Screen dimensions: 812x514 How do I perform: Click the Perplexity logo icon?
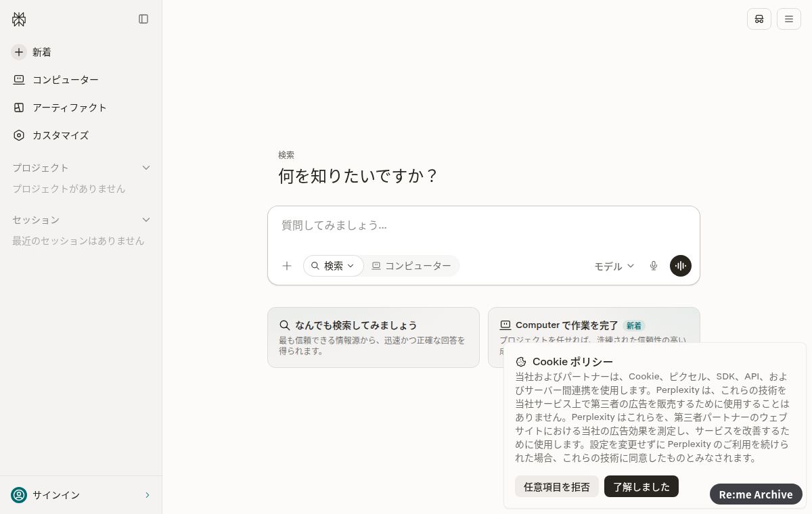tap(19, 19)
